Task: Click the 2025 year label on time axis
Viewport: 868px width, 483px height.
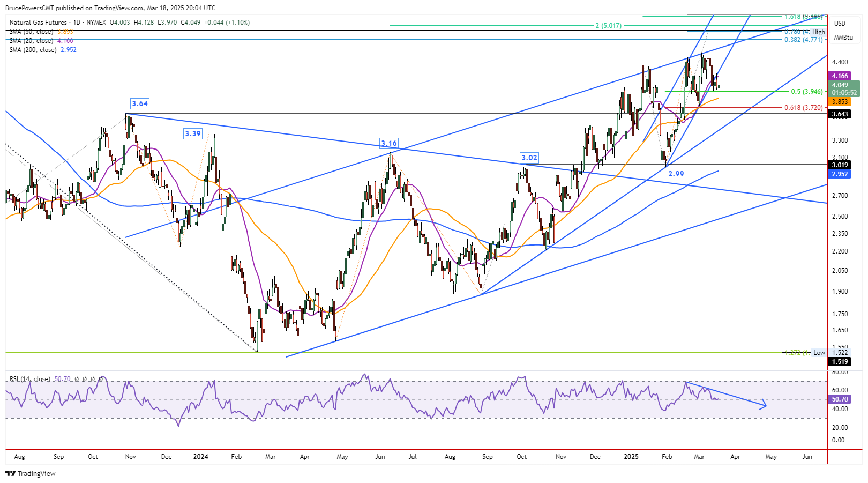Action: 631,457
